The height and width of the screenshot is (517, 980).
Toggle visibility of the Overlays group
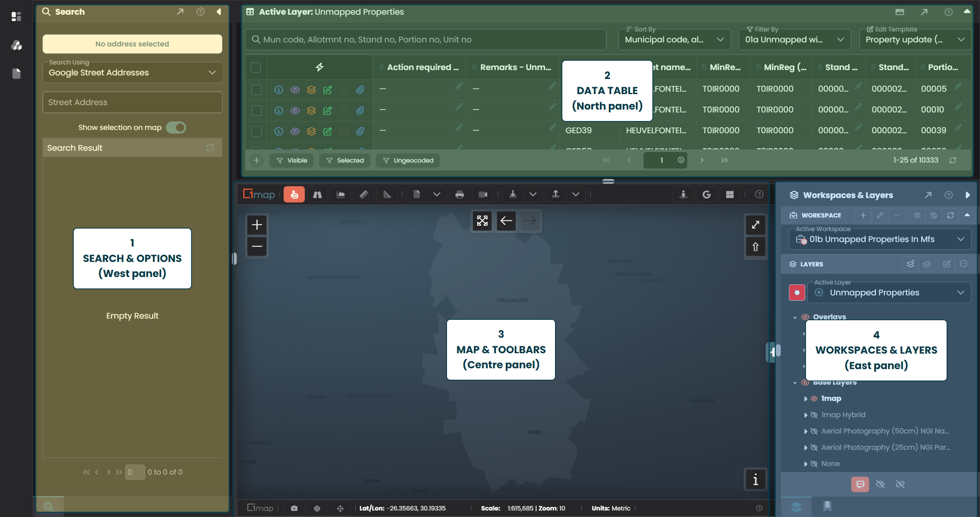805,317
